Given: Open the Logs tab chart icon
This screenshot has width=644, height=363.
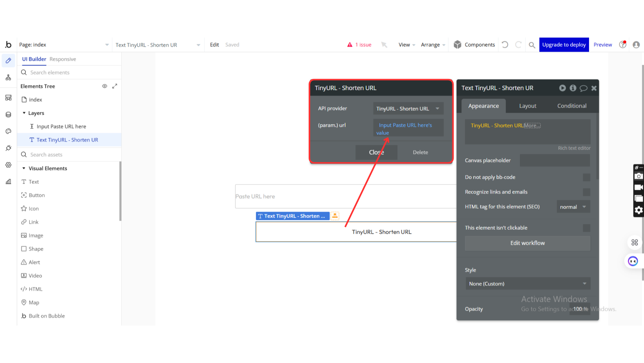Looking at the screenshot, I should (x=8, y=181).
